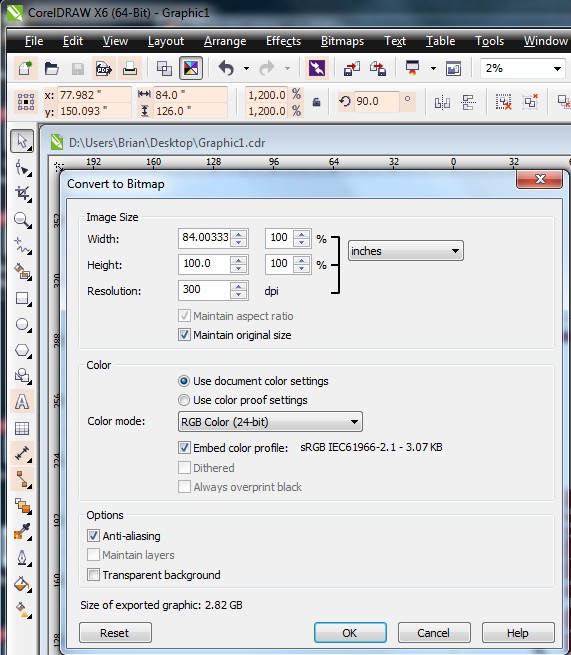Close the Convert to Bitmap dialog
The width and height of the screenshot is (571, 655).
pos(540,179)
